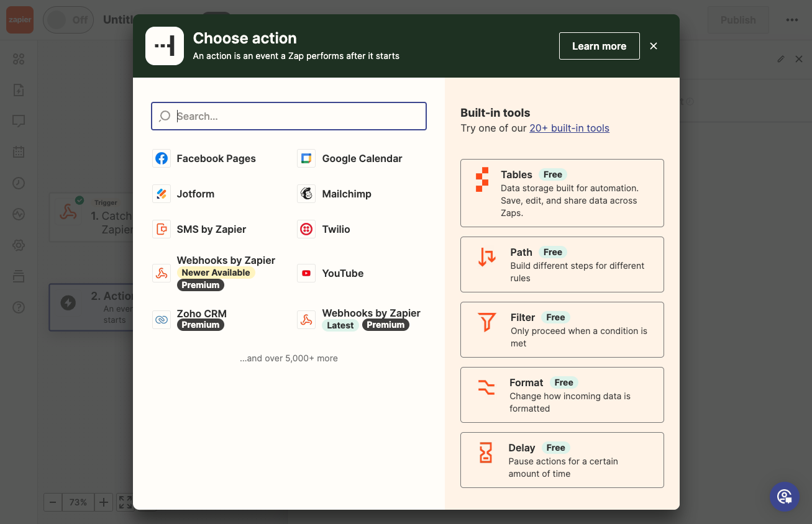This screenshot has width=812, height=524.
Task: Click the Mailchimp app icon
Action: (x=306, y=194)
